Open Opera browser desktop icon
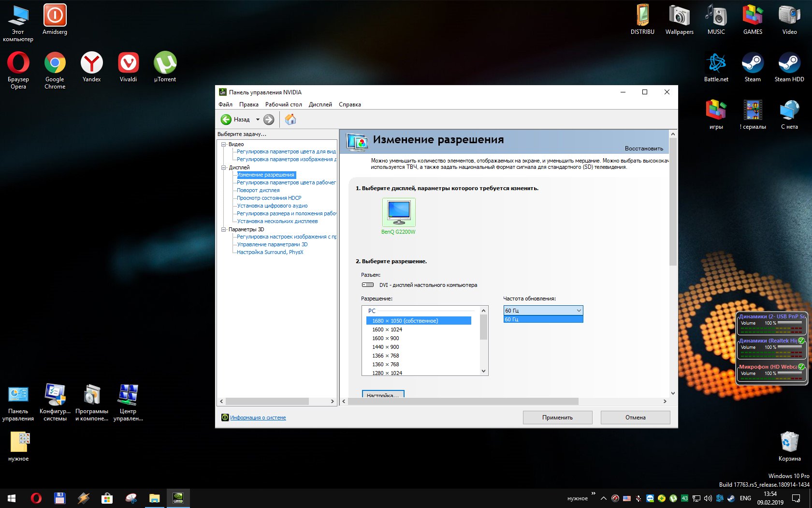812x508 pixels. [18, 71]
